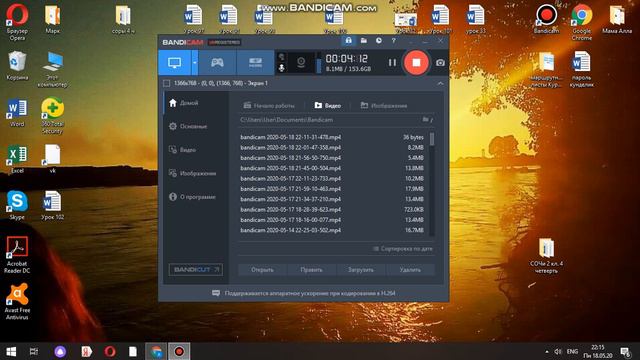Toggle webcam overlay icon
Viewport: 640px width, 360px height.
point(301,62)
